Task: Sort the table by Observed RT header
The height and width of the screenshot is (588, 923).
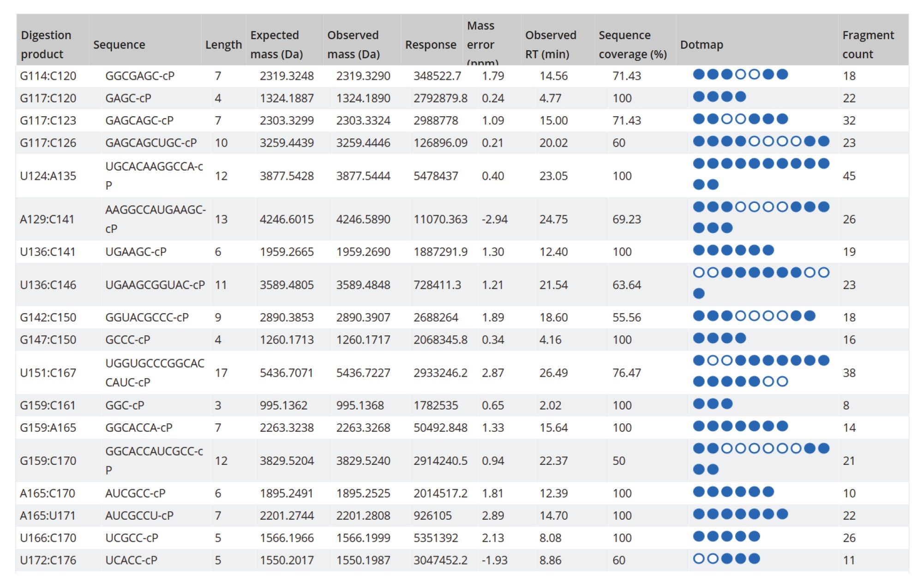Action: [549, 44]
